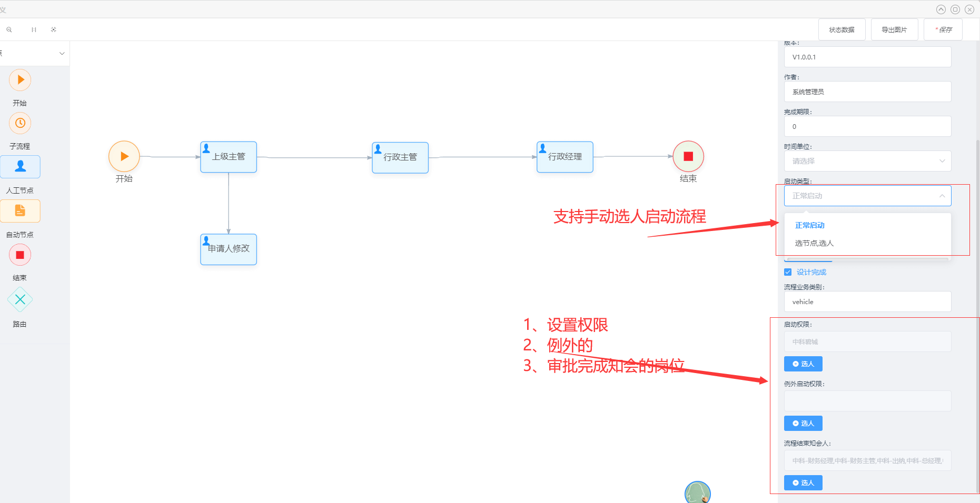Expand the 时间单位 dropdown
Viewport: 980px width, 503px height.
(x=867, y=161)
